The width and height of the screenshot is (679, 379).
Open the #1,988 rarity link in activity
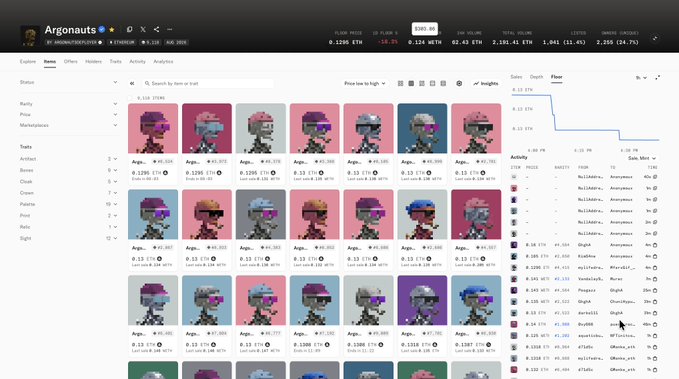(x=562, y=324)
